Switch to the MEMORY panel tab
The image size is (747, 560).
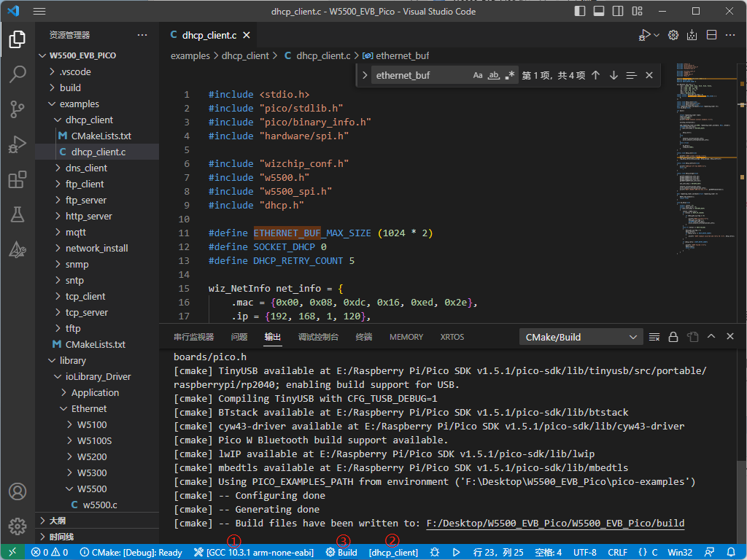(x=406, y=337)
